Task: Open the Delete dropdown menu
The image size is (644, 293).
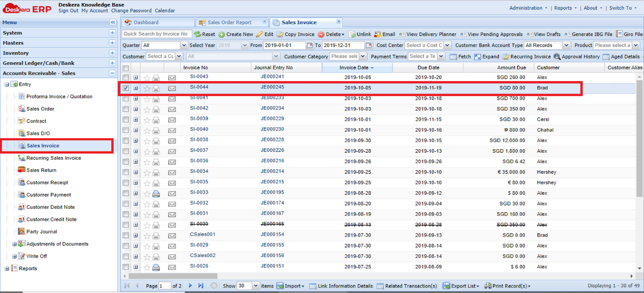Action: (x=331, y=34)
